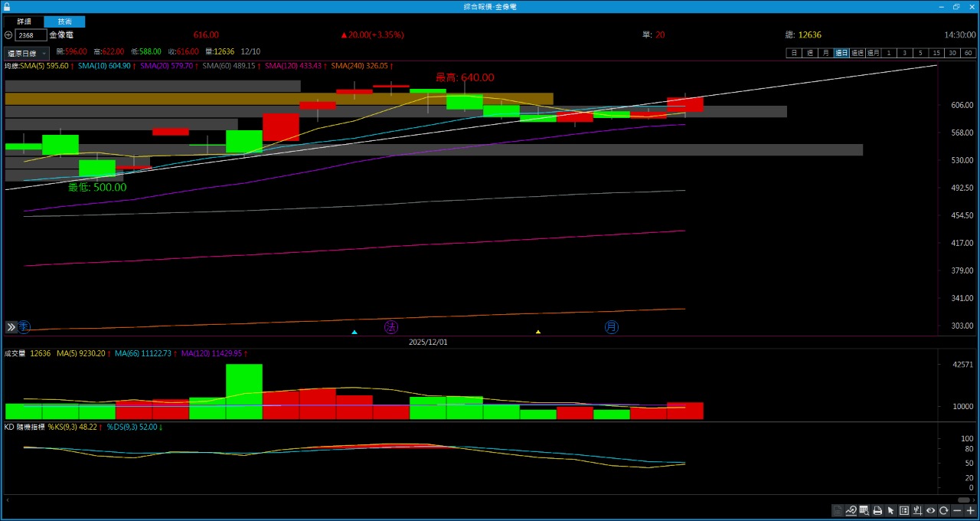Open the panel layout icon
This screenshot has height=521, width=980.
(x=904, y=510)
